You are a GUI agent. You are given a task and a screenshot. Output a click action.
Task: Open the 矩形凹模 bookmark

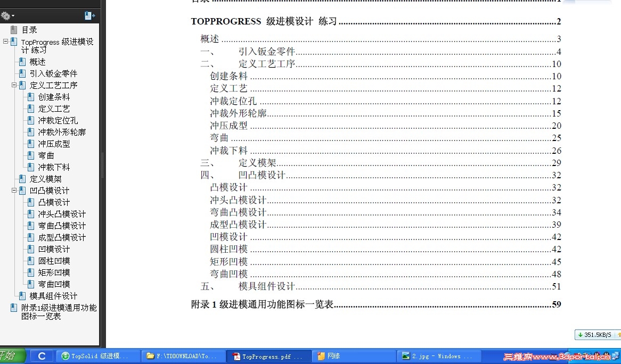[54, 272]
